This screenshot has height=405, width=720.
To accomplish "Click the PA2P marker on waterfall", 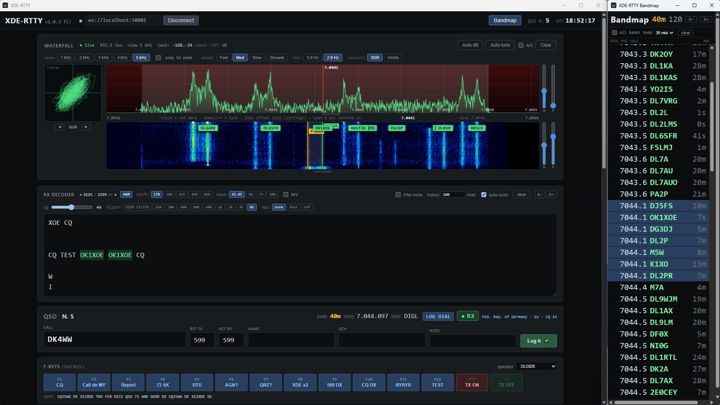I will pyautogui.click(x=397, y=128).
